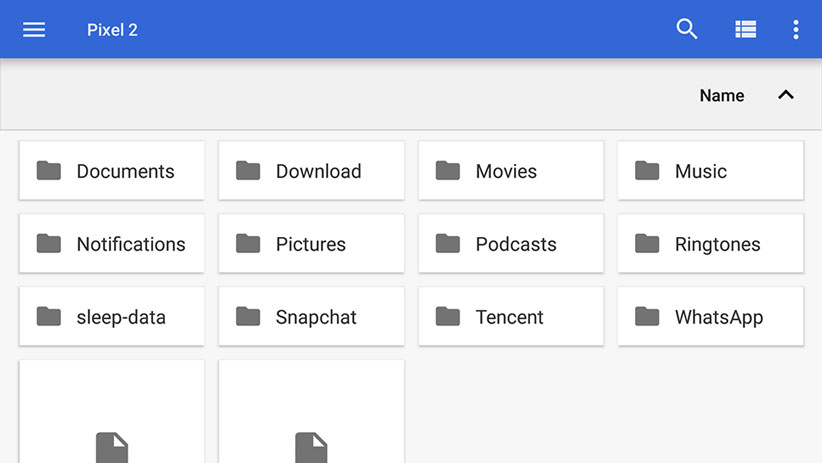Sort files using the Name header

(722, 95)
